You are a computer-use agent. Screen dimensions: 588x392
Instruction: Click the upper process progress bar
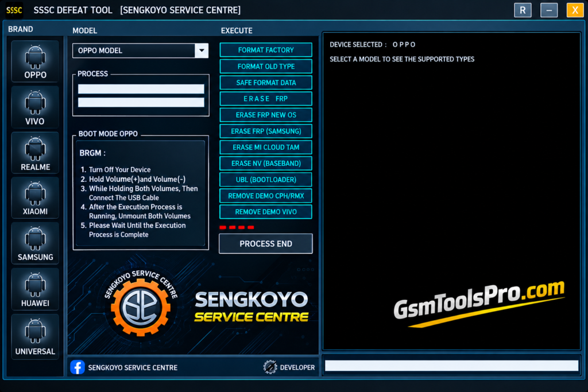click(x=141, y=89)
